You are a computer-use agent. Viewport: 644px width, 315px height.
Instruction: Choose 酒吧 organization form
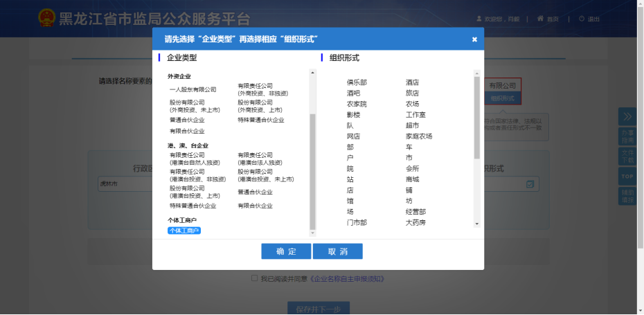pos(354,93)
